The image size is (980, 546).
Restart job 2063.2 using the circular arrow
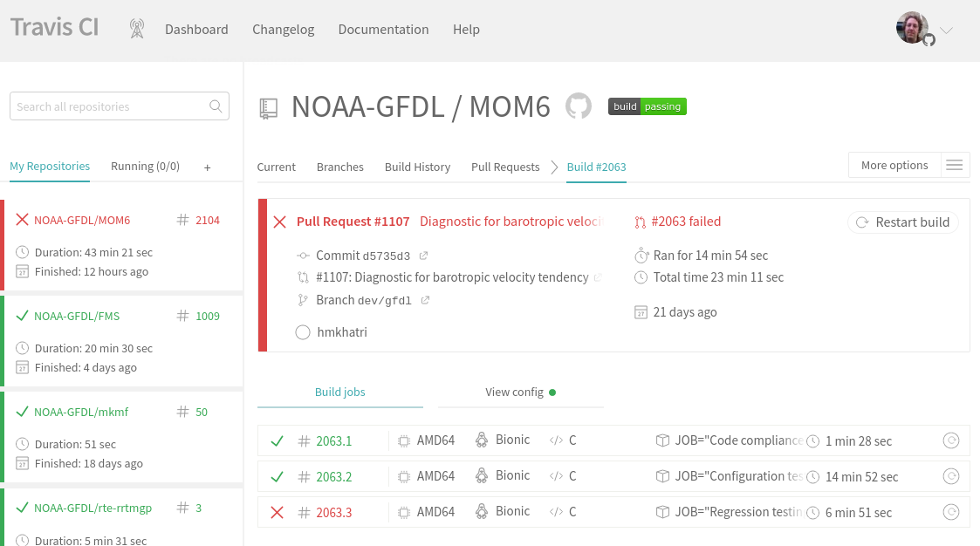click(951, 476)
